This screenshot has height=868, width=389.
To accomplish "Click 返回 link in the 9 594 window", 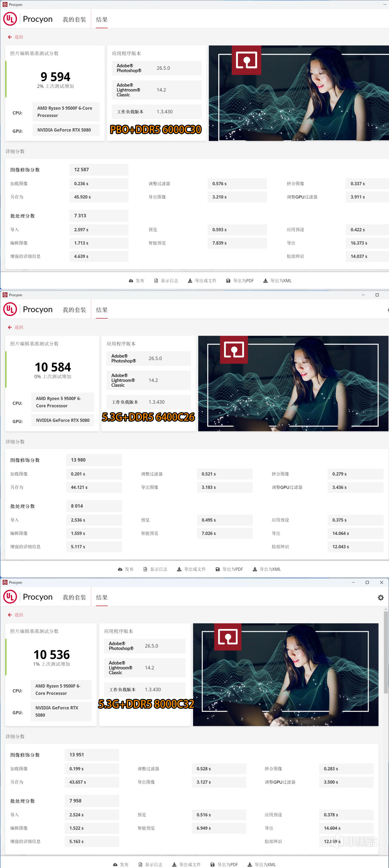I will pyautogui.click(x=19, y=37).
